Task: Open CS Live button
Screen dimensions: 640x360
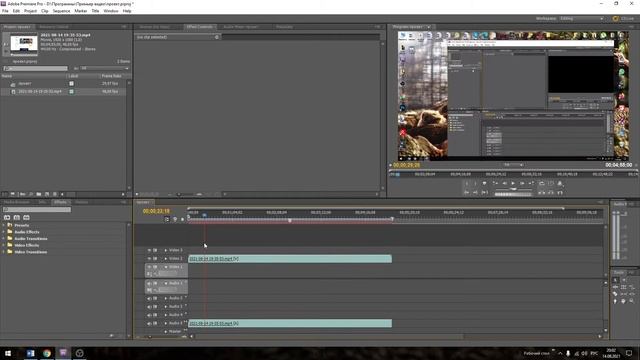Action: [623, 18]
